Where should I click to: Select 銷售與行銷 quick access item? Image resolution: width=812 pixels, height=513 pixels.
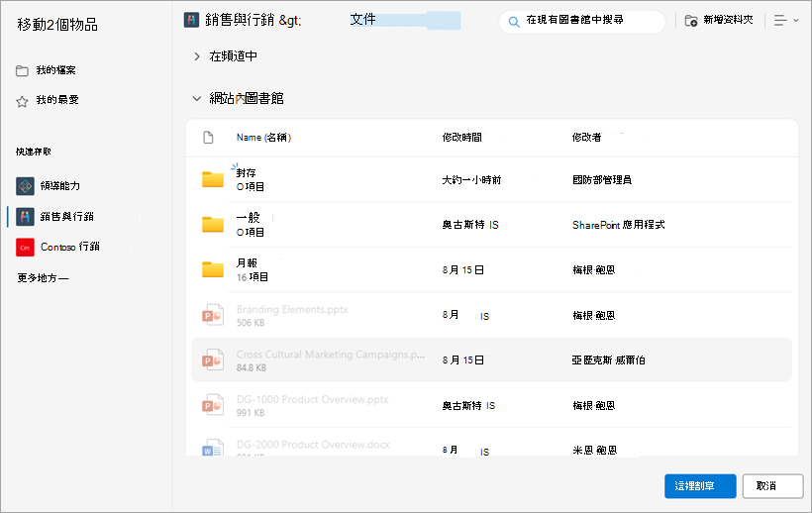pyautogui.click(x=66, y=216)
